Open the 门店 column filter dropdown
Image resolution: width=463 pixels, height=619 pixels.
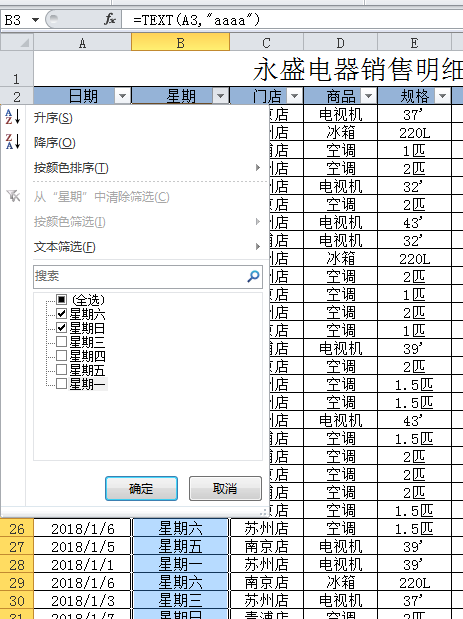(294, 96)
